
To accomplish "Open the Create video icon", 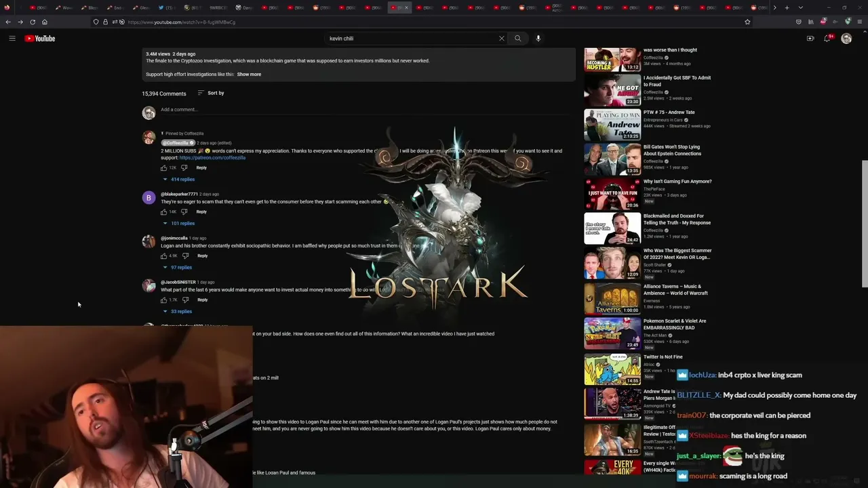I will (x=810, y=39).
